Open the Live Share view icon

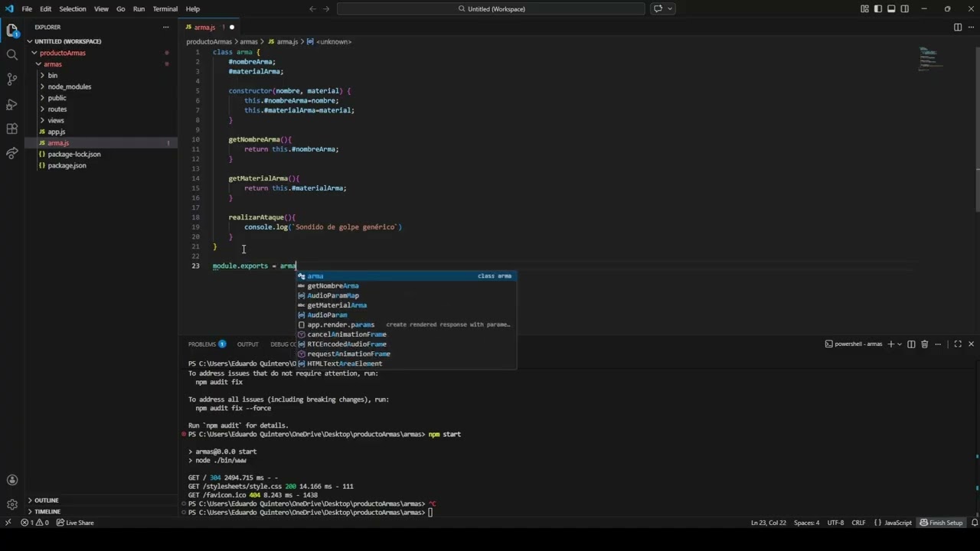pos(11,153)
